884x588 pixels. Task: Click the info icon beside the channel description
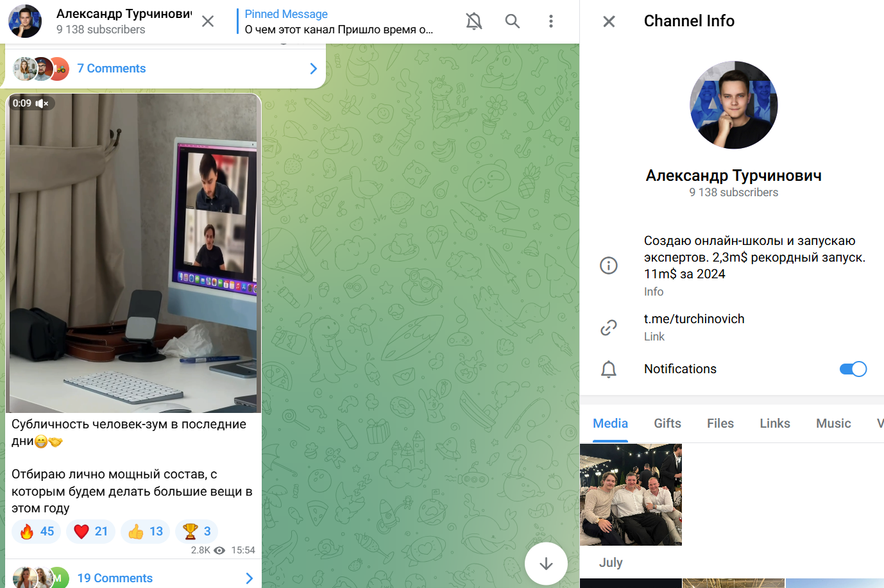tap(608, 265)
